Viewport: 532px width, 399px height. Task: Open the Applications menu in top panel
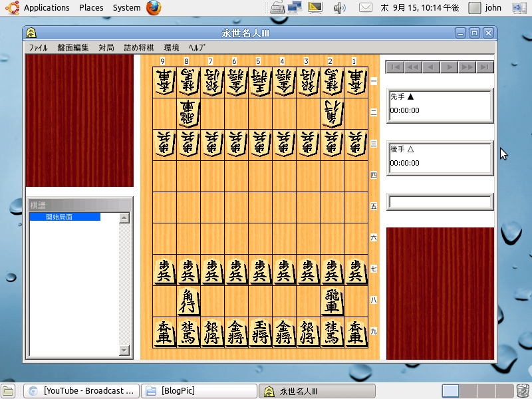click(47, 7)
